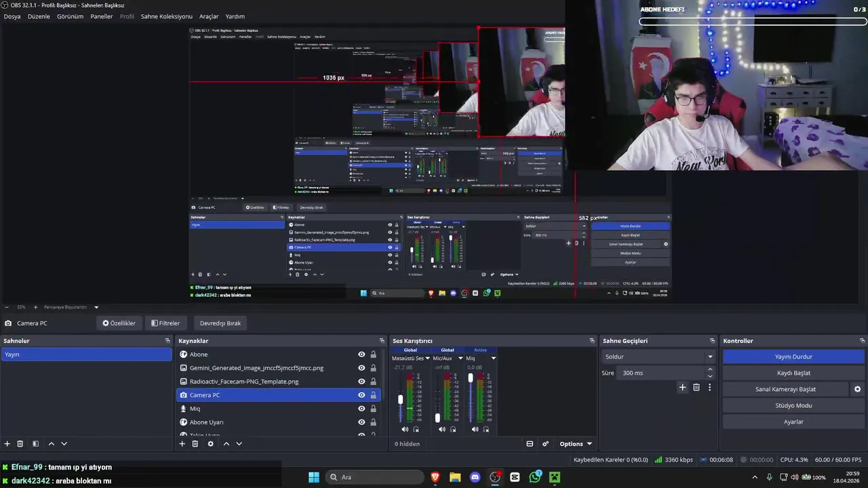Open Ayarlar in the Kontroller panel

[x=793, y=422]
